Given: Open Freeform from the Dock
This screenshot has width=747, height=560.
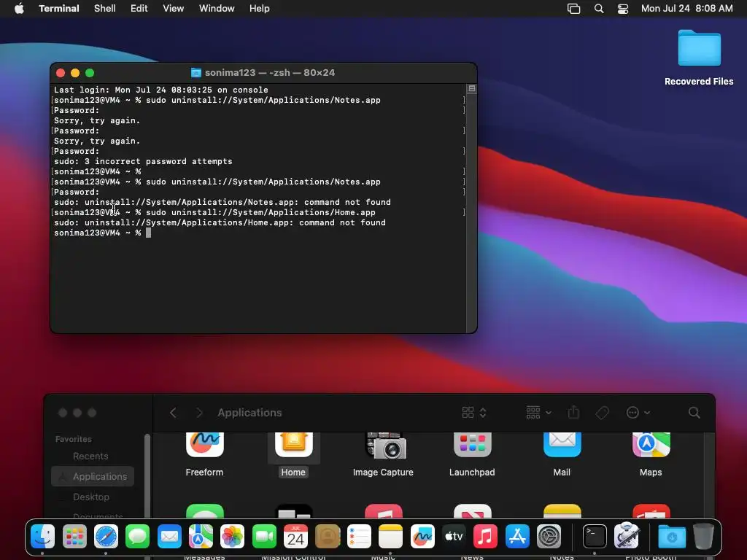Looking at the screenshot, I should [x=422, y=536].
